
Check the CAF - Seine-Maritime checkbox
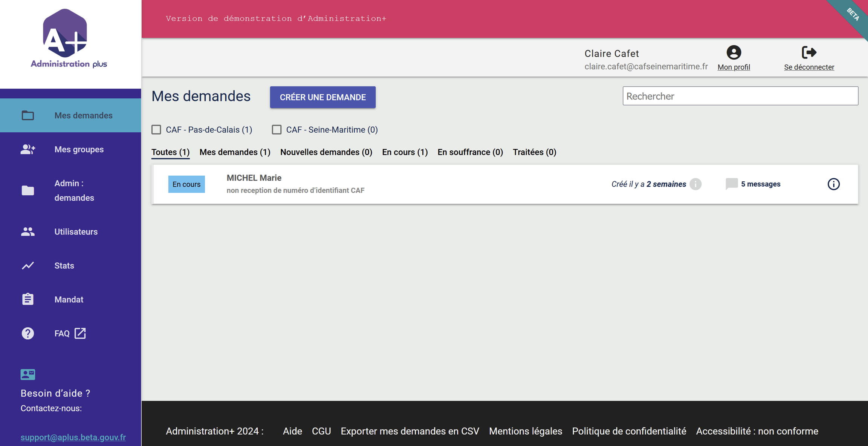pyautogui.click(x=277, y=130)
